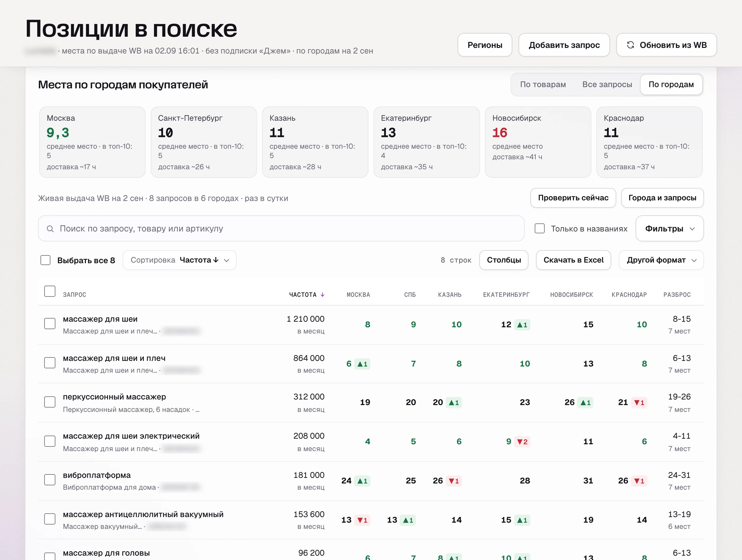
Task: Click the sort arrow beside ЧАСТОТА header
Action: tap(322, 294)
